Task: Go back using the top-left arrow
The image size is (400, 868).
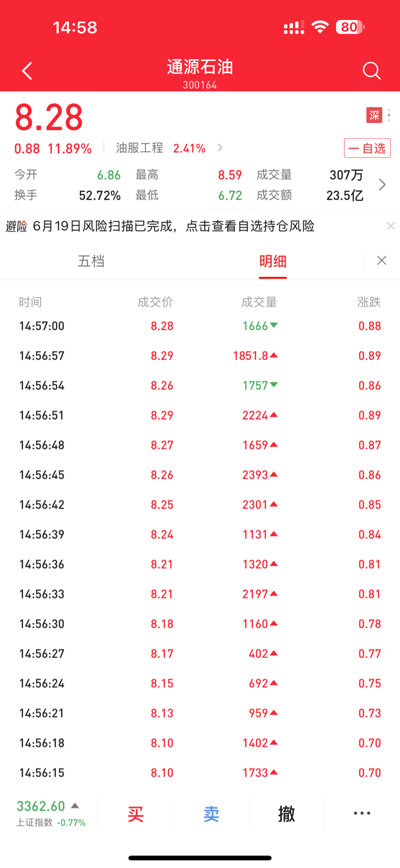Action: tap(27, 71)
